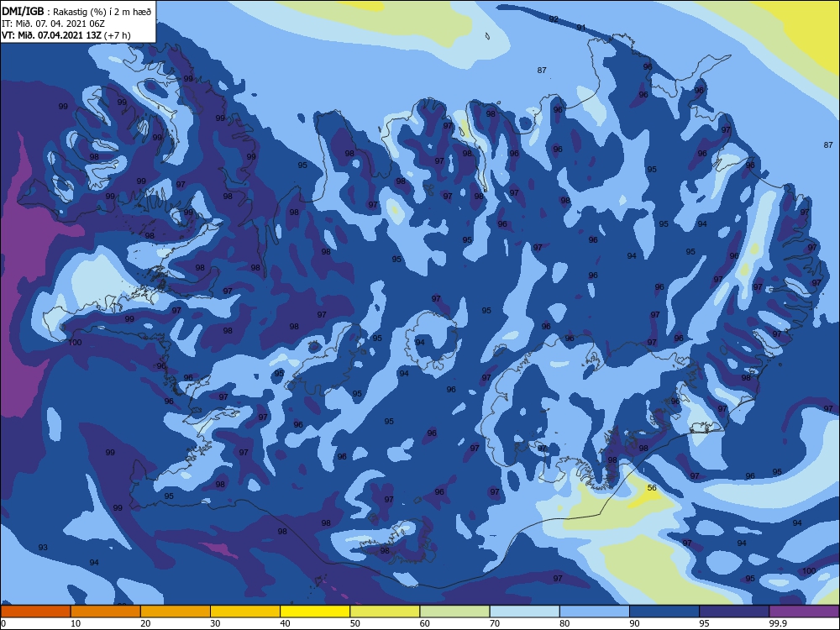Select the '70' legend tick label

point(495,623)
